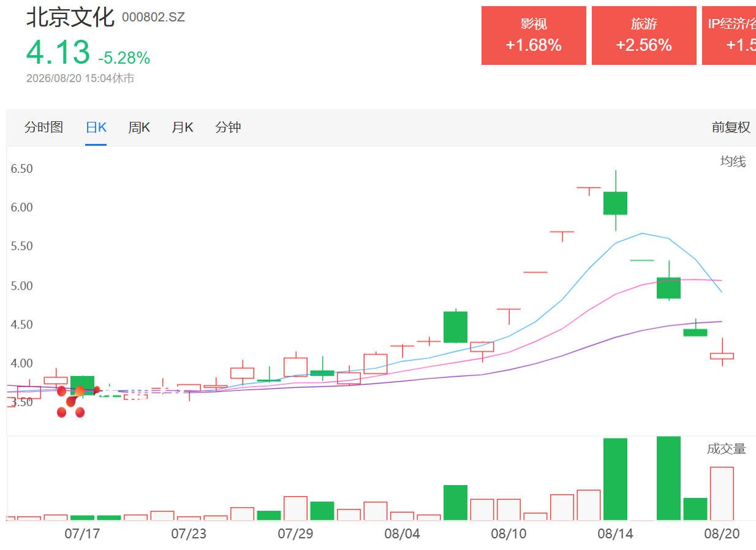756x550 pixels.
Task: Click the 07/17 date axis label
Action: 82,534
